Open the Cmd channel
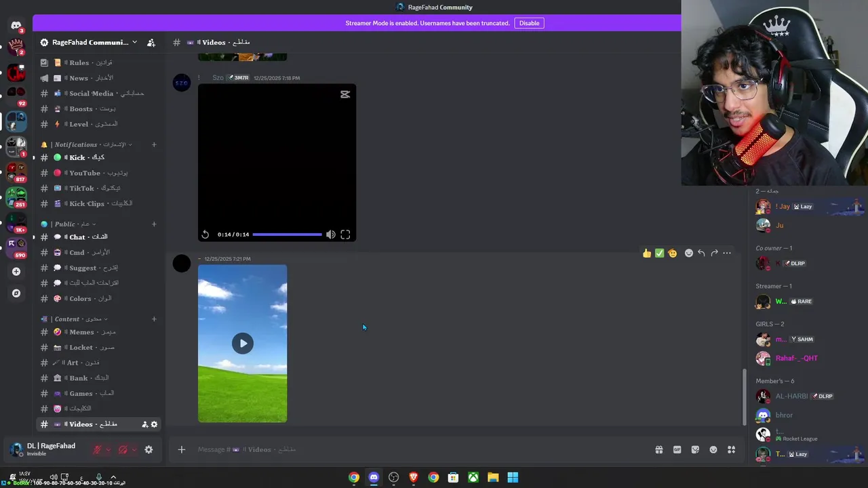The image size is (868, 488). 98,252
